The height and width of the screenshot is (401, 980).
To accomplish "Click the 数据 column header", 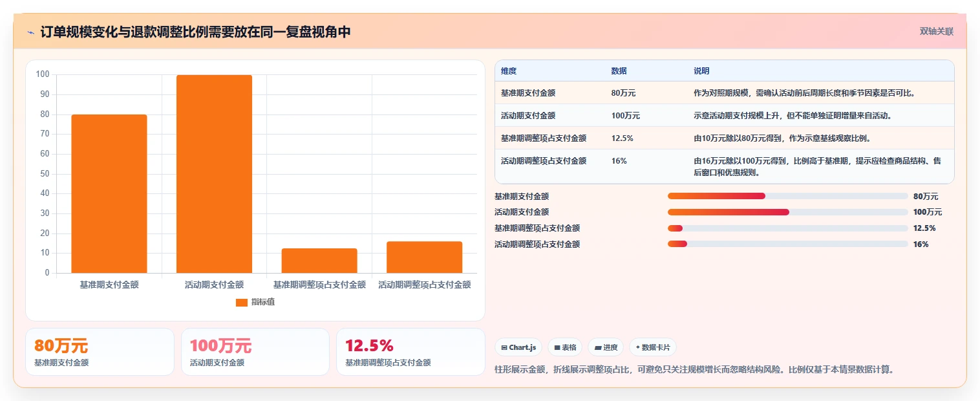I will point(619,71).
